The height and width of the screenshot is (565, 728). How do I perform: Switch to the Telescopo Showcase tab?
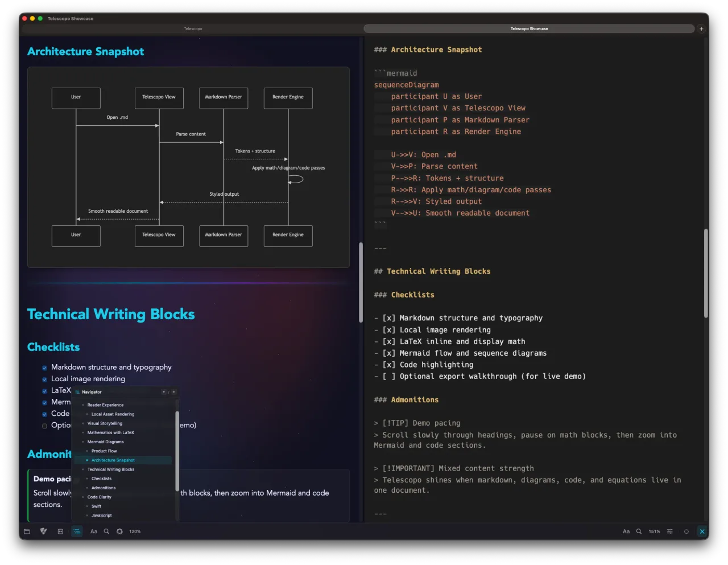[x=529, y=28]
